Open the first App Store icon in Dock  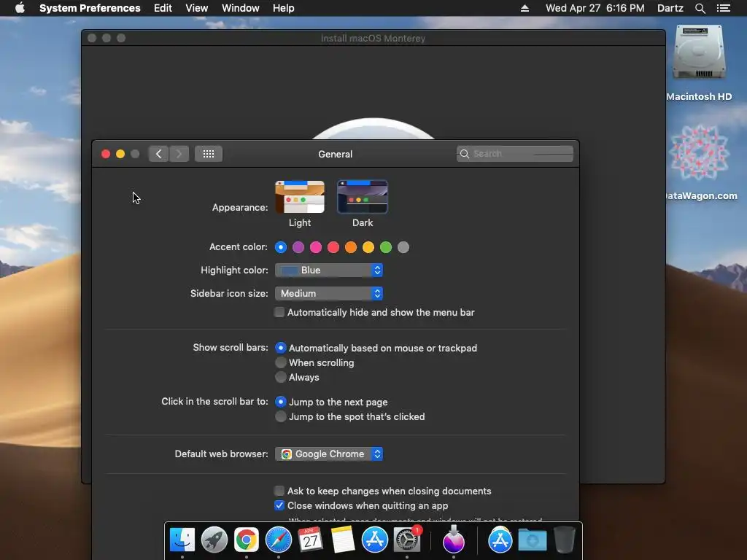(x=374, y=540)
